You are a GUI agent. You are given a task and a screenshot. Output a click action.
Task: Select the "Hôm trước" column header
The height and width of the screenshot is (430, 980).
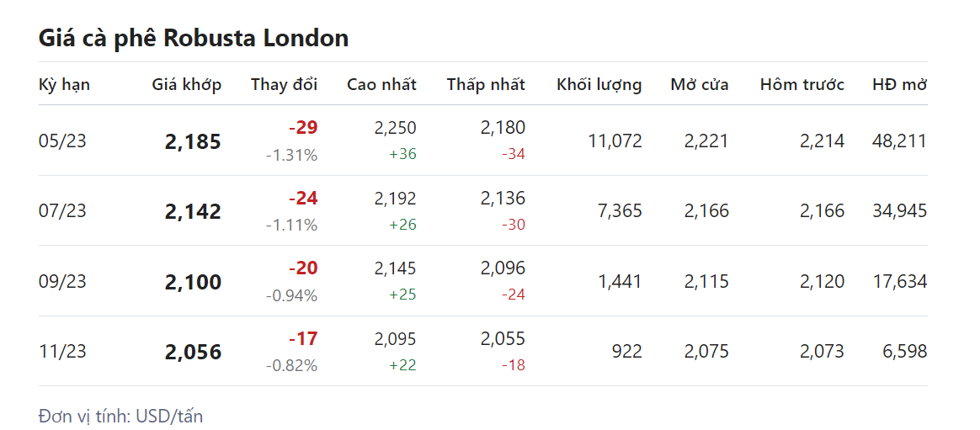point(802,84)
